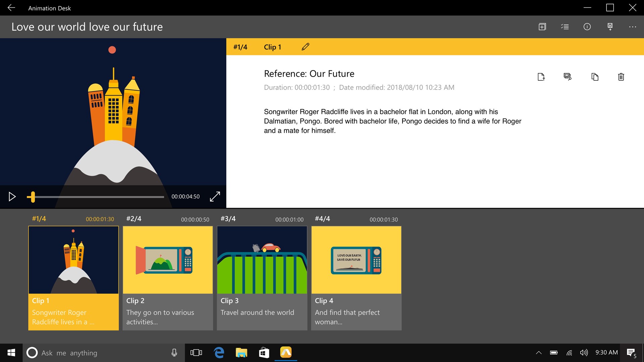The width and height of the screenshot is (644, 362).
Task: Click the Ask me anything search box
Action: (x=104, y=353)
